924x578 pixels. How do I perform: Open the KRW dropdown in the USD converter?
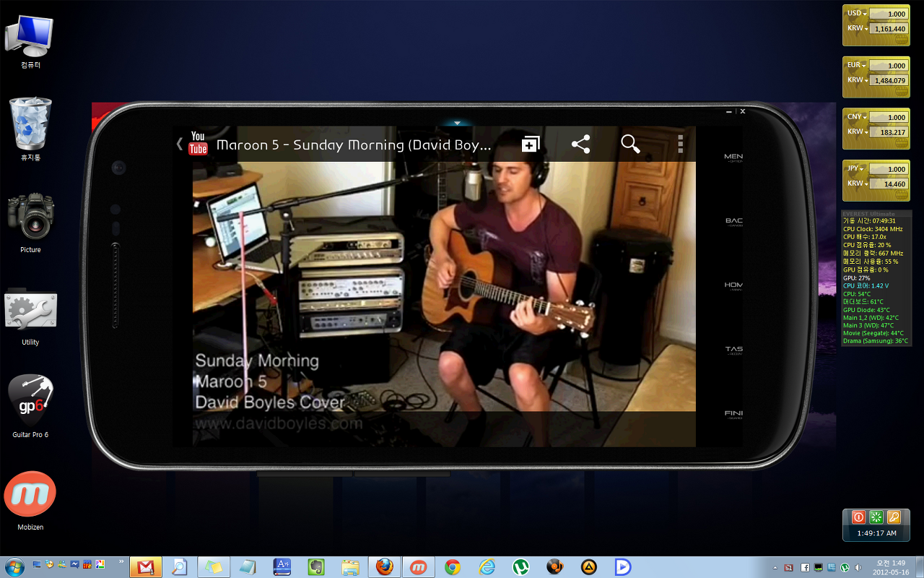point(857,28)
